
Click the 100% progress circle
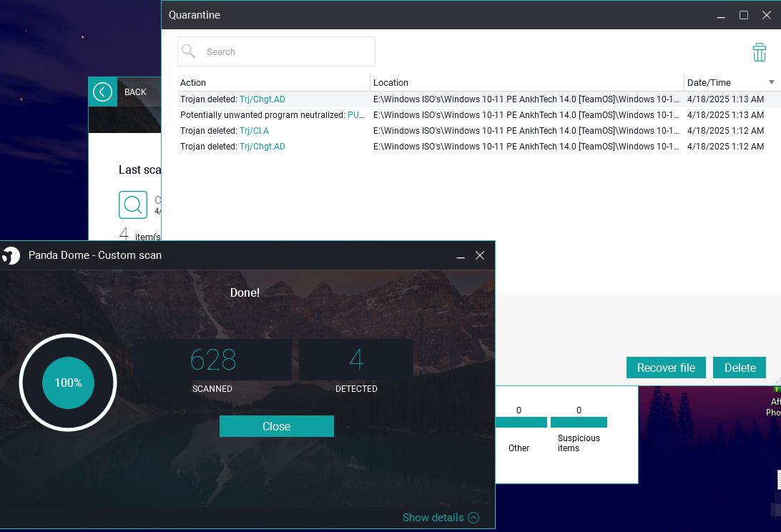[68, 383]
